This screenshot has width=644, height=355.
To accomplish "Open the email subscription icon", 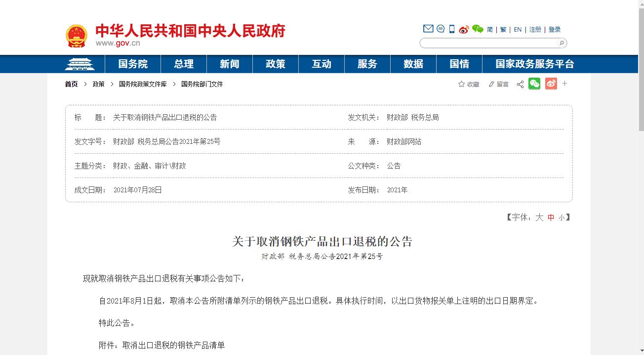I will tap(427, 29).
